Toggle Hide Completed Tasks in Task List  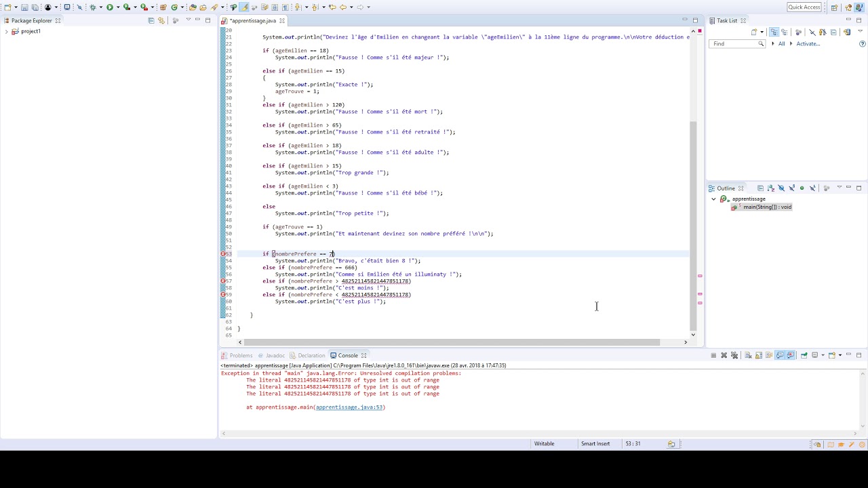812,33
